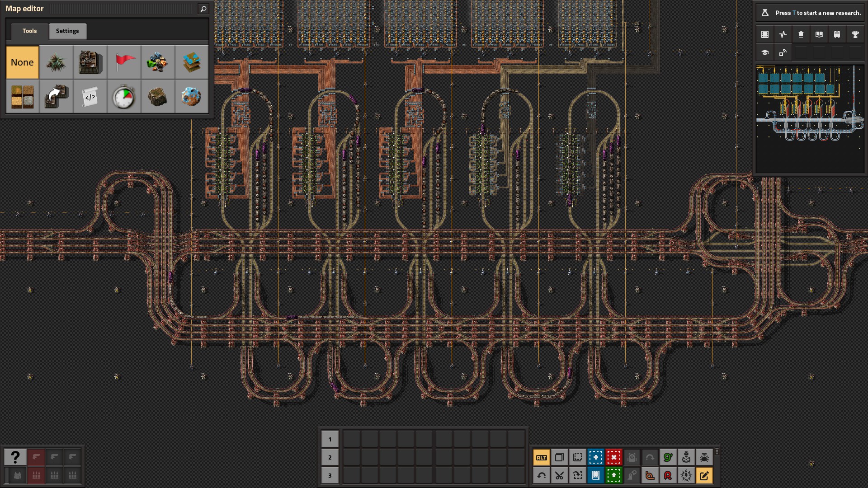Select the None tool option
This screenshot has width=868, height=488.
[22, 62]
